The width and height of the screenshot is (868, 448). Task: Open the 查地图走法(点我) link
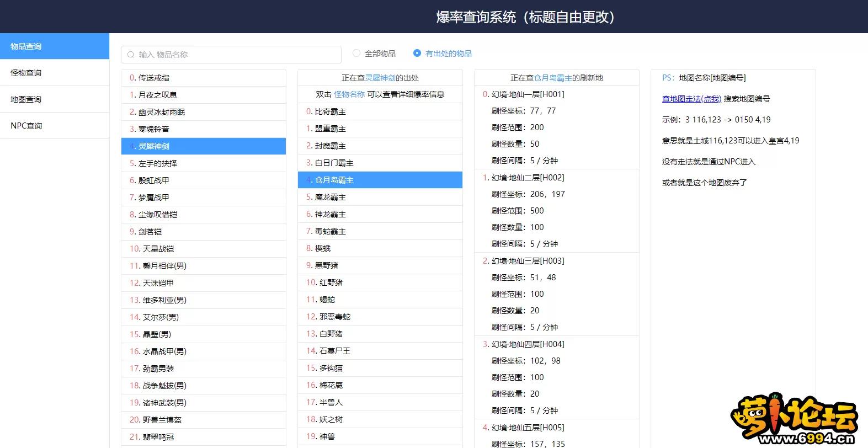pyautogui.click(x=691, y=99)
